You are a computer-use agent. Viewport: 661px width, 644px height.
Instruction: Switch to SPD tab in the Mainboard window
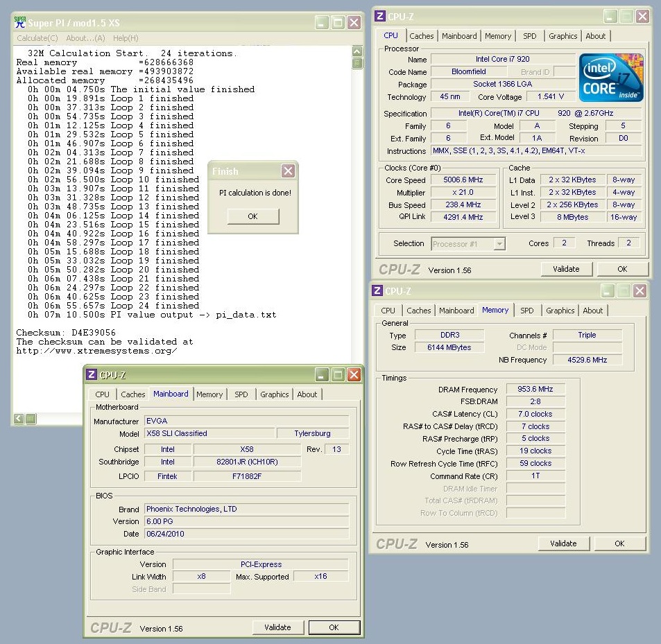click(241, 394)
